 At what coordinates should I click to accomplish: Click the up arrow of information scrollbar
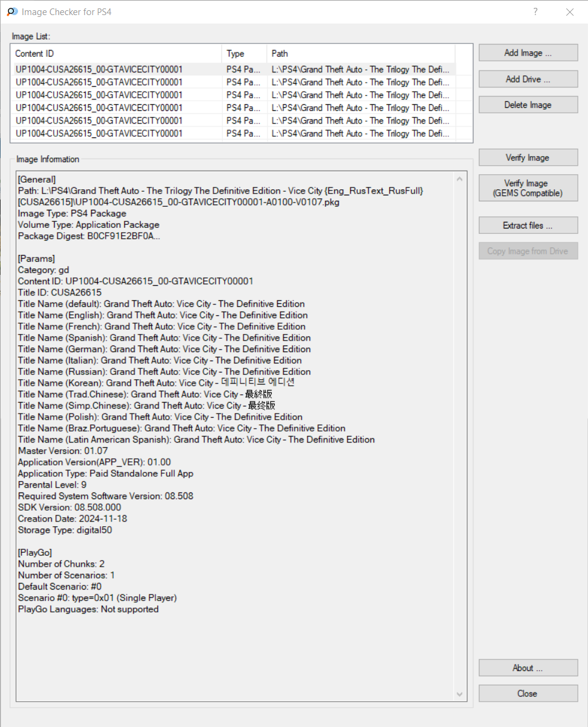pos(461,178)
